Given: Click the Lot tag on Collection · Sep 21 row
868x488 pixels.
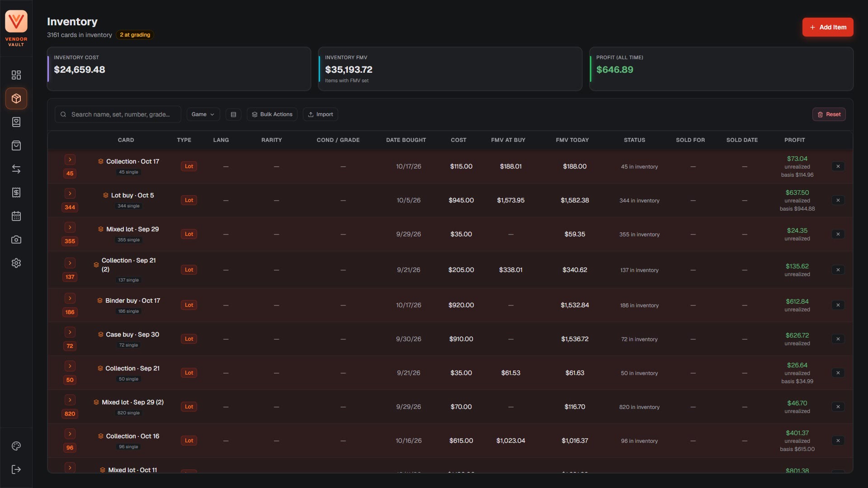Looking at the screenshot, I should click(x=189, y=373).
